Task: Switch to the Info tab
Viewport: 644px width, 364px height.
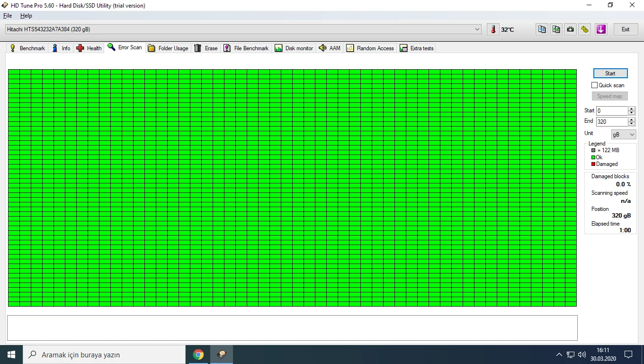Action: click(x=61, y=48)
